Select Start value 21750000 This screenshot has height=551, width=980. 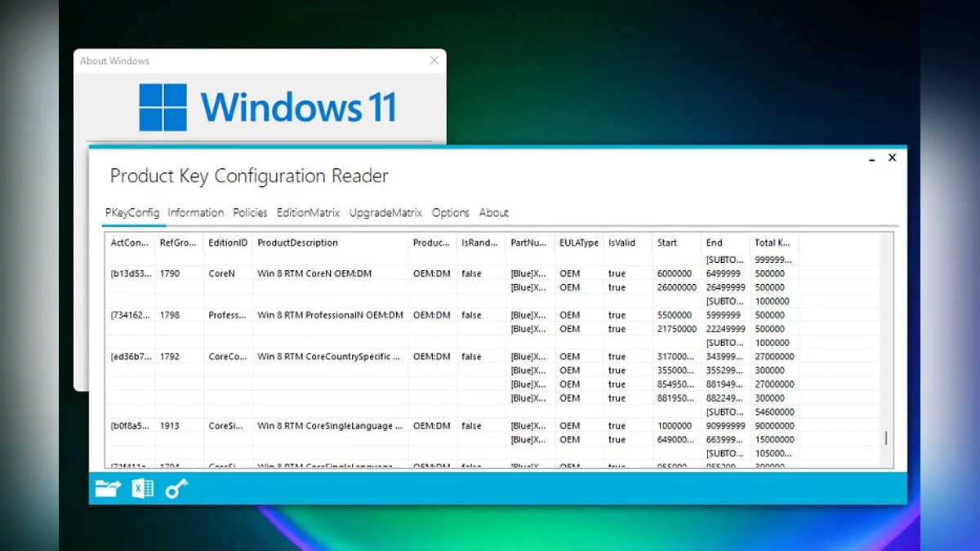pos(677,329)
